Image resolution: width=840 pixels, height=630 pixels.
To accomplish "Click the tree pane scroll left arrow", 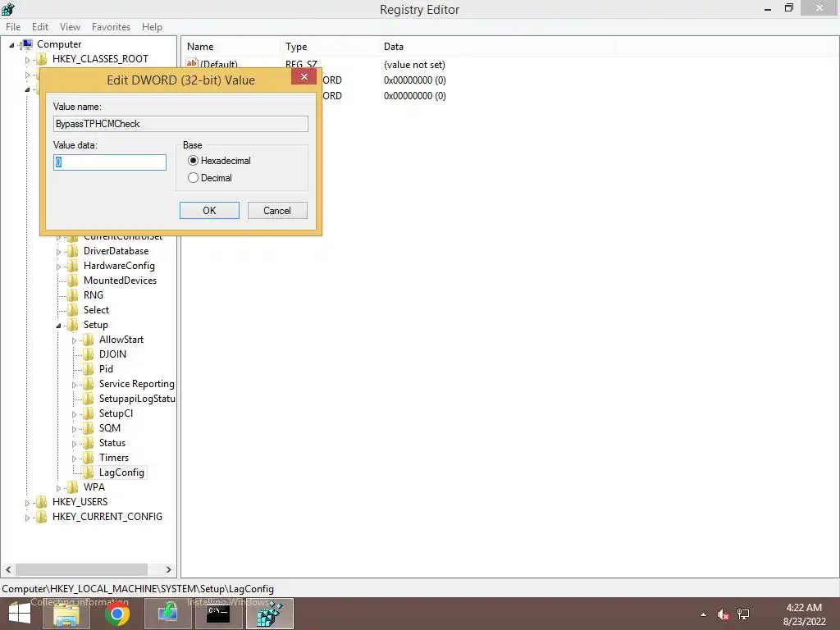I will click(8, 569).
